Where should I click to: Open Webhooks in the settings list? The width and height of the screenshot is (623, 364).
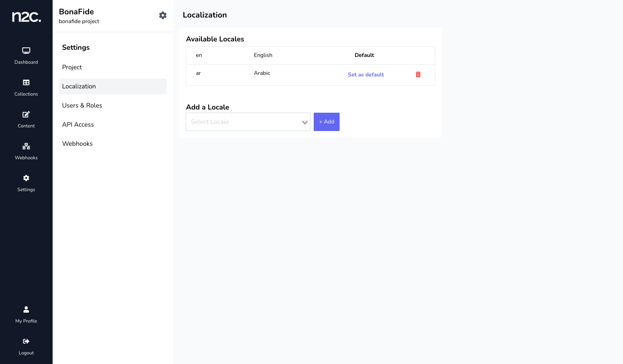(x=77, y=144)
